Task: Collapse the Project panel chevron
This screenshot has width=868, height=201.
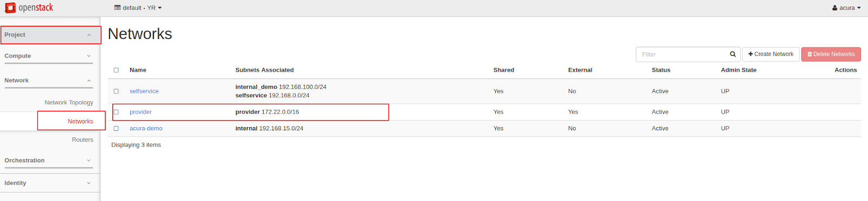Action: point(89,35)
